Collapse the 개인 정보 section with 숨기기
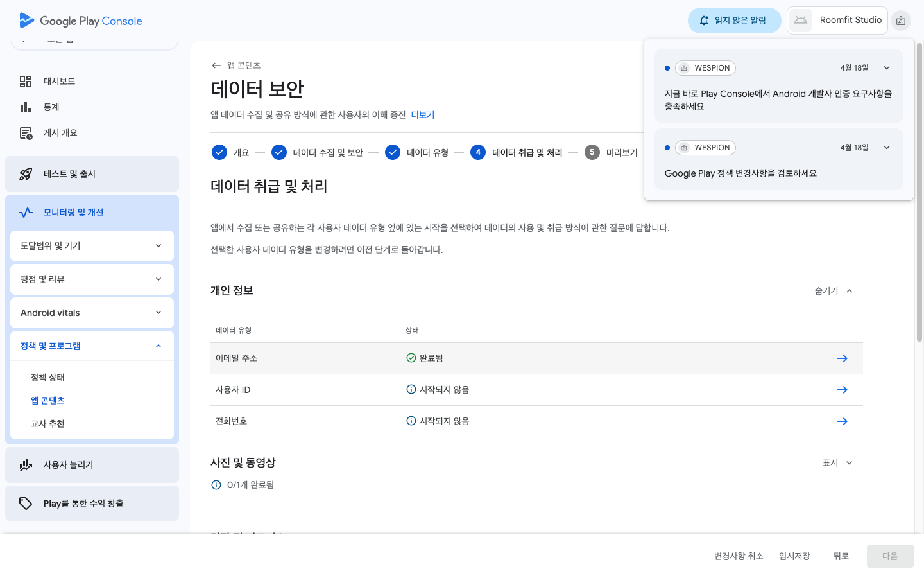 [x=834, y=291]
